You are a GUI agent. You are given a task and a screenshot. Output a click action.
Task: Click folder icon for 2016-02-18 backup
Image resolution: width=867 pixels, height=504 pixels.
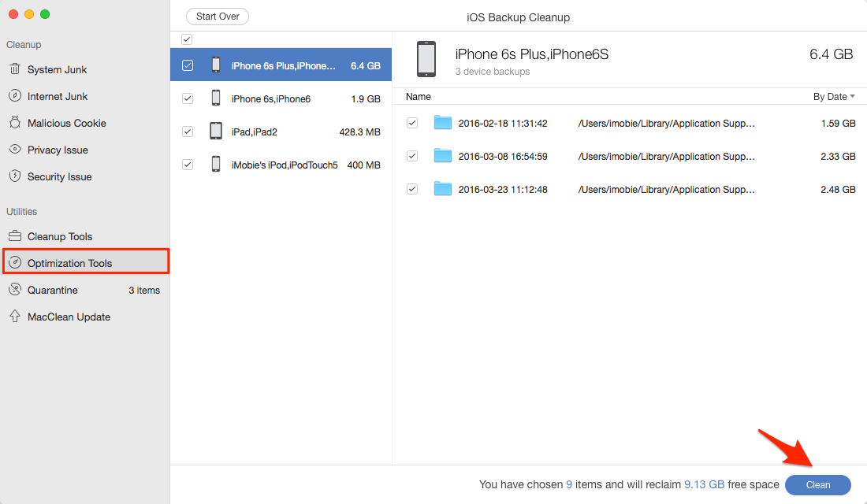click(x=442, y=123)
